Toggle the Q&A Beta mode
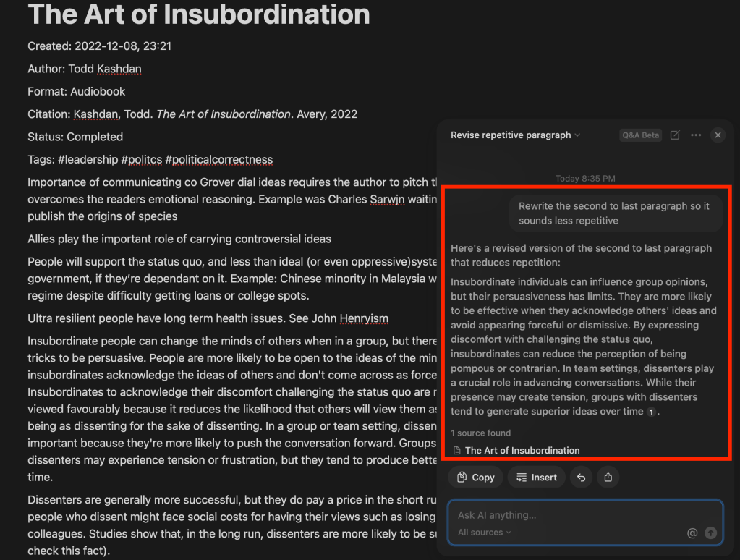 tap(640, 135)
